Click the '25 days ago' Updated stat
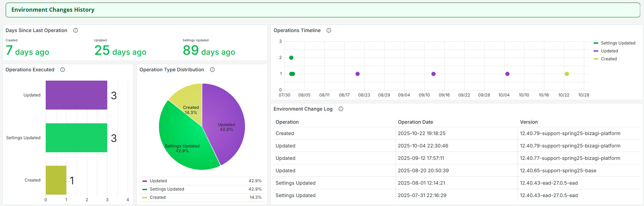The image size is (644, 206). pyautogui.click(x=120, y=50)
